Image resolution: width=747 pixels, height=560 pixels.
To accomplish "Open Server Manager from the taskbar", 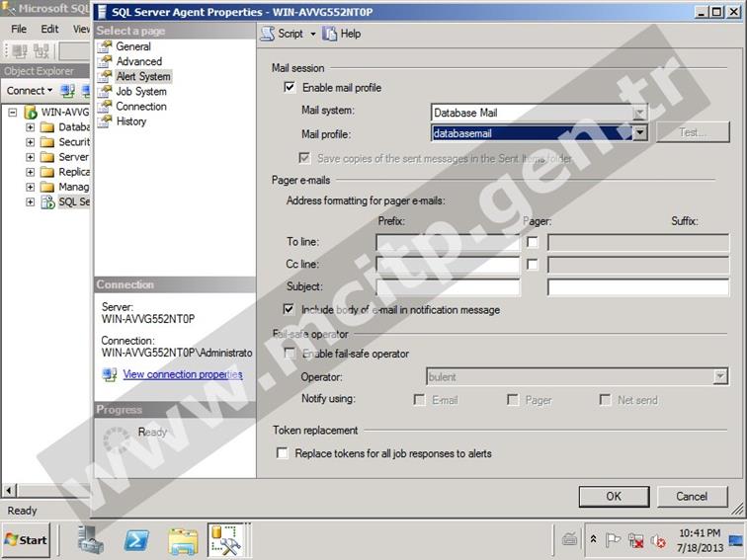I will pyautogui.click(x=91, y=540).
